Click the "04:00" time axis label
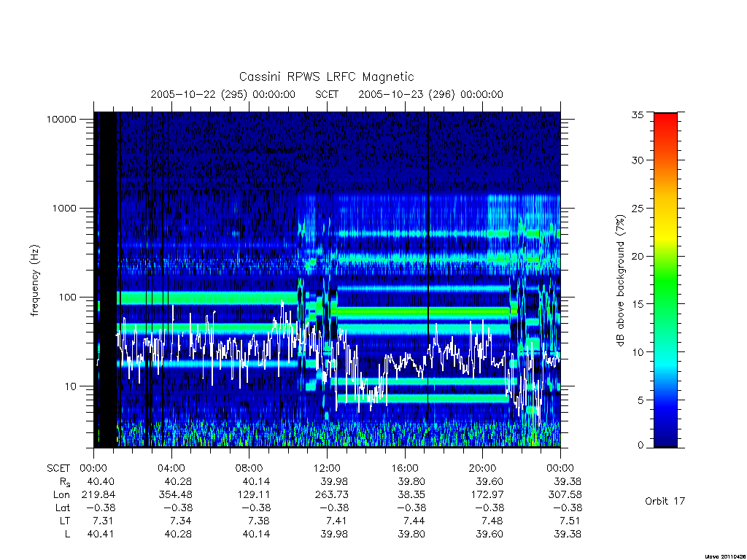Viewport: 747px width, 560px height. point(171,468)
